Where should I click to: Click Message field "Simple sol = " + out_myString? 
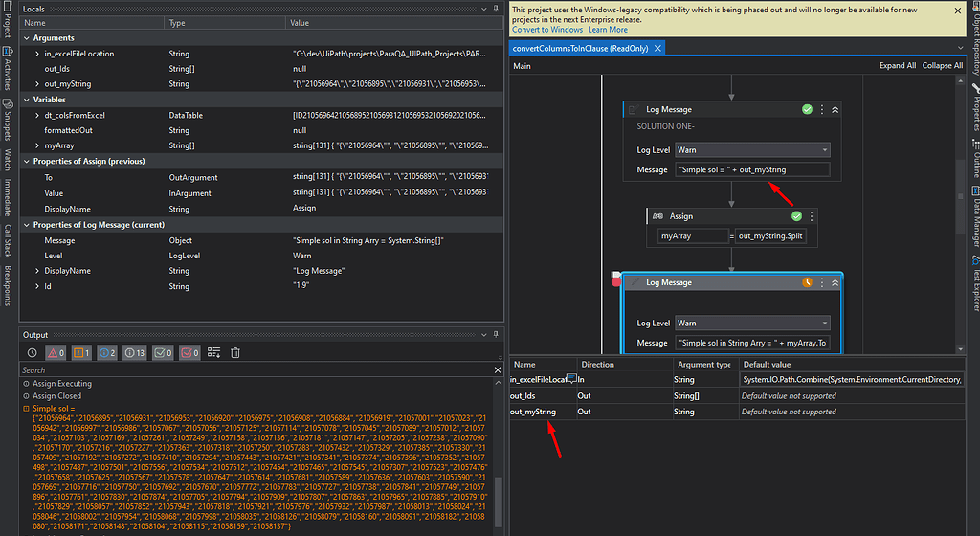(x=753, y=170)
